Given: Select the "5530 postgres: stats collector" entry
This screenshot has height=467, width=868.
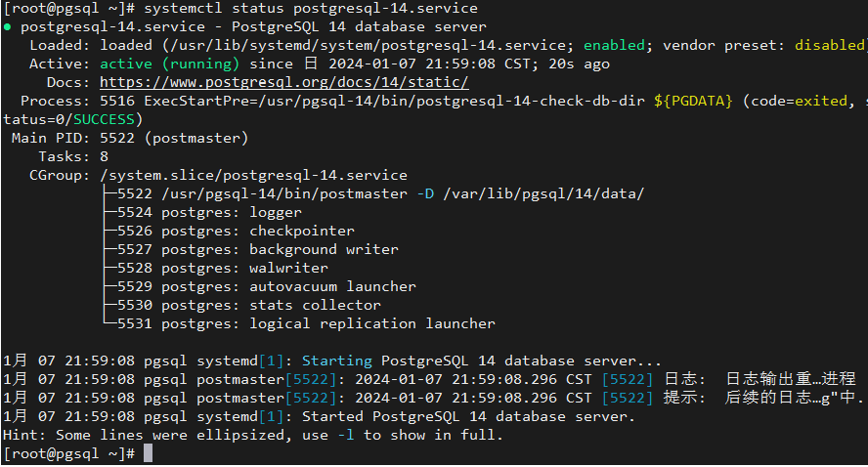Looking at the screenshot, I should [248, 305].
